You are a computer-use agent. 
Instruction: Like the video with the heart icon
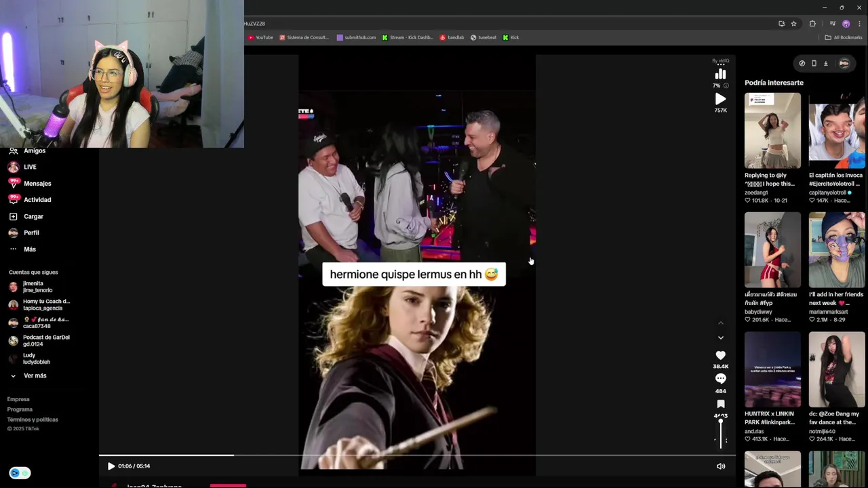720,355
